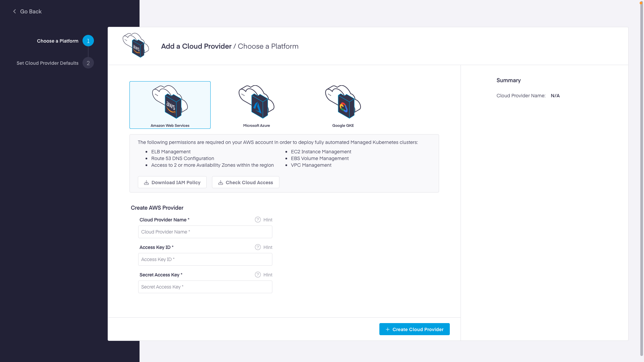Click the AWS cloud icon in the header
The width and height of the screenshot is (644, 362).
pos(136,46)
